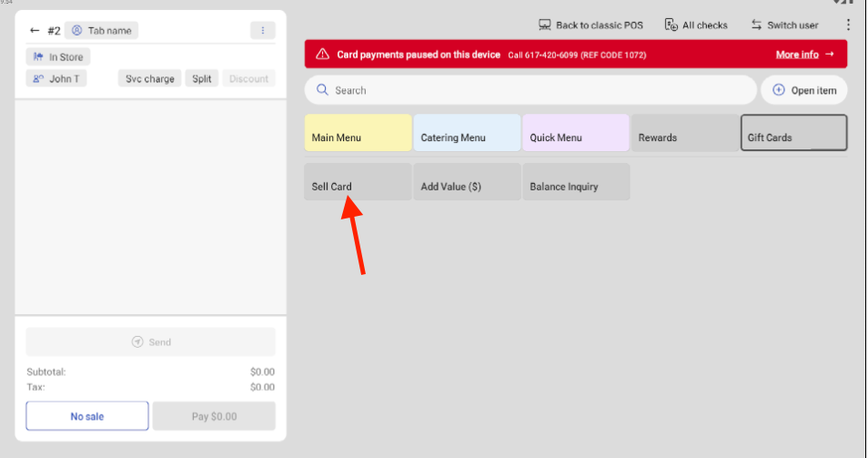This screenshot has width=868, height=458.
Task: Click the magnifier icon in search bar
Action: (322, 90)
